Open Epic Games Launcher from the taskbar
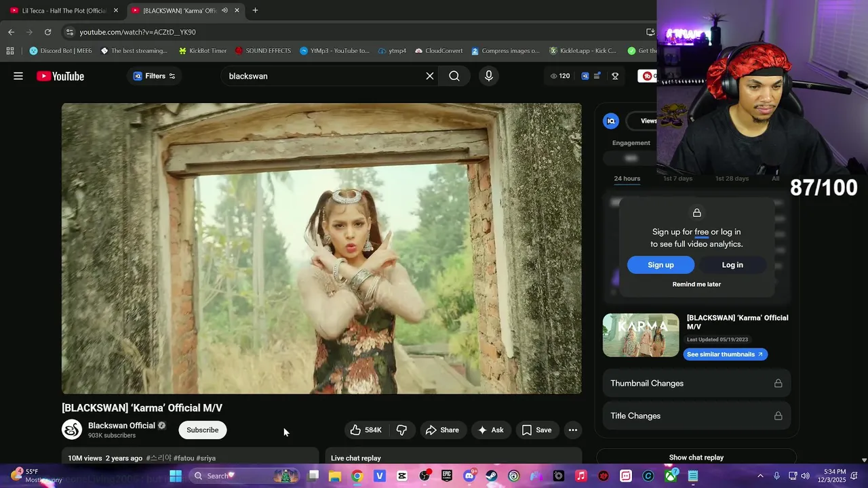 click(x=447, y=476)
